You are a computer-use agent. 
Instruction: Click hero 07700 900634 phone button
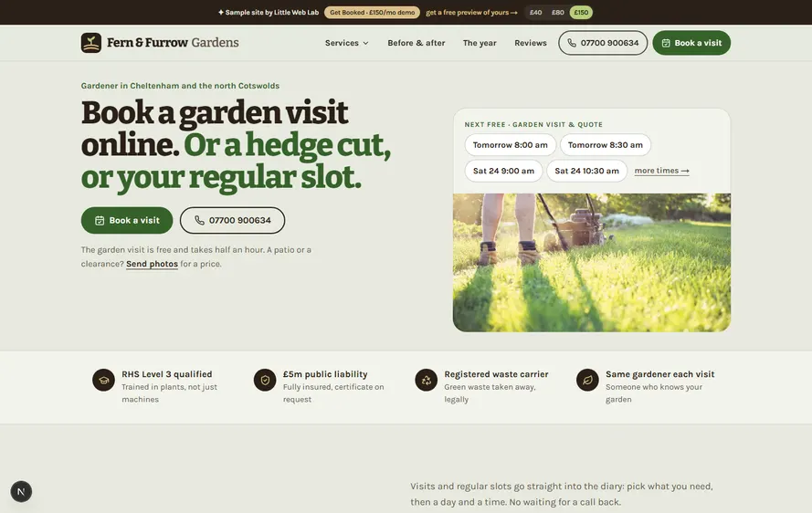click(x=233, y=221)
